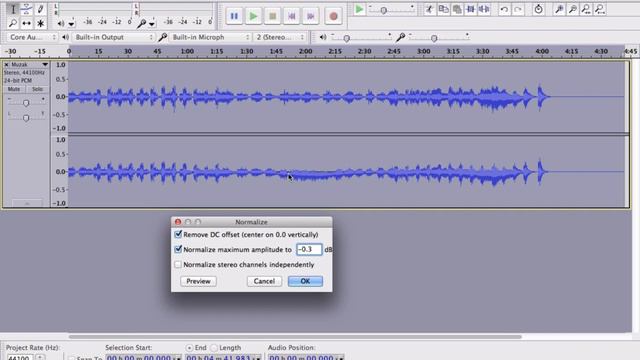Screen dimensions: 640x360
Task: Click the Project Rate 44100 field
Action: [20, 358]
